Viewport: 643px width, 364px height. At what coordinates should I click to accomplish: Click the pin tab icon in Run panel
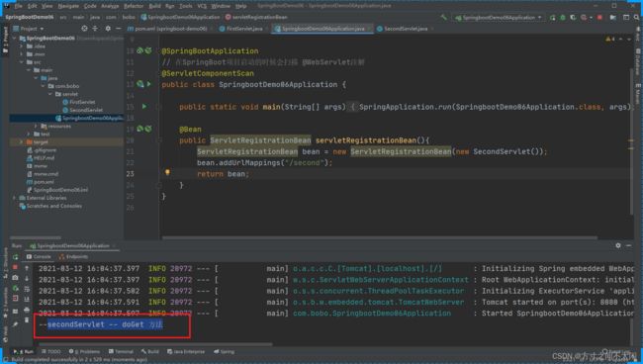click(16, 324)
